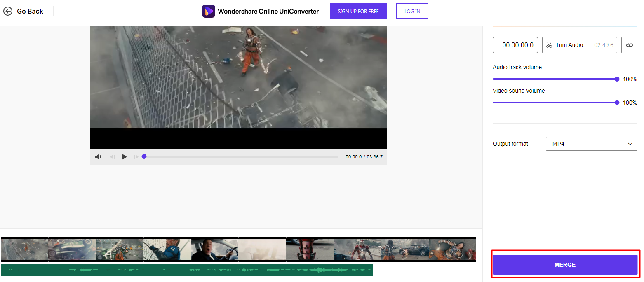
Task: Click the Video sound volume 100% value
Action: 630,103
